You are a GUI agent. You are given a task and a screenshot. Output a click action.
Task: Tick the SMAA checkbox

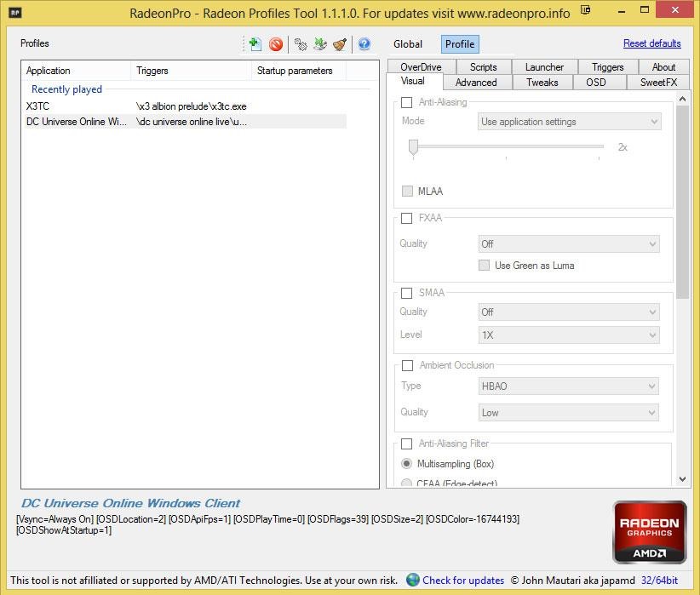(406, 293)
